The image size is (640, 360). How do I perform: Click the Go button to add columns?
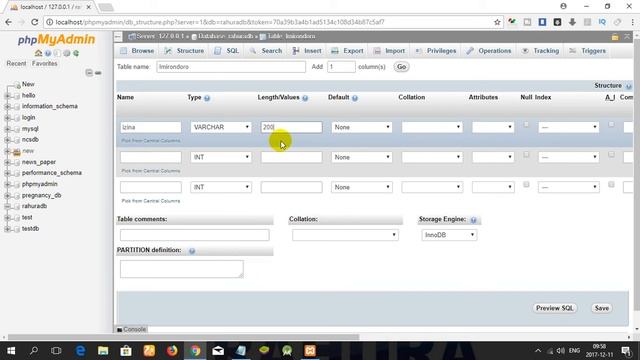(401, 67)
